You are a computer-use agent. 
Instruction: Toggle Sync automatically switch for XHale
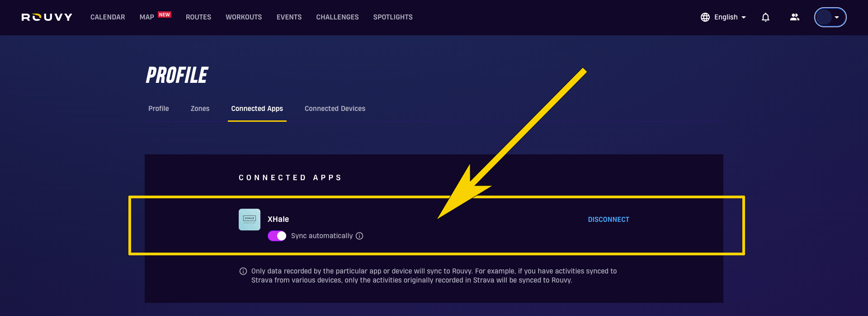(x=277, y=236)
